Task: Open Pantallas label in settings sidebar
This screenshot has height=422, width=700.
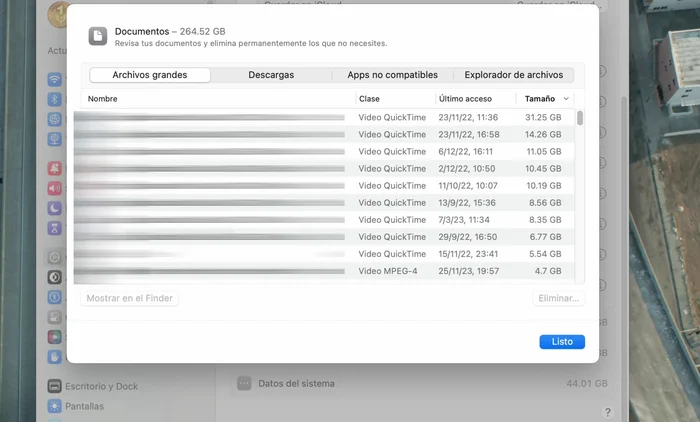Action: coord(84,406)
